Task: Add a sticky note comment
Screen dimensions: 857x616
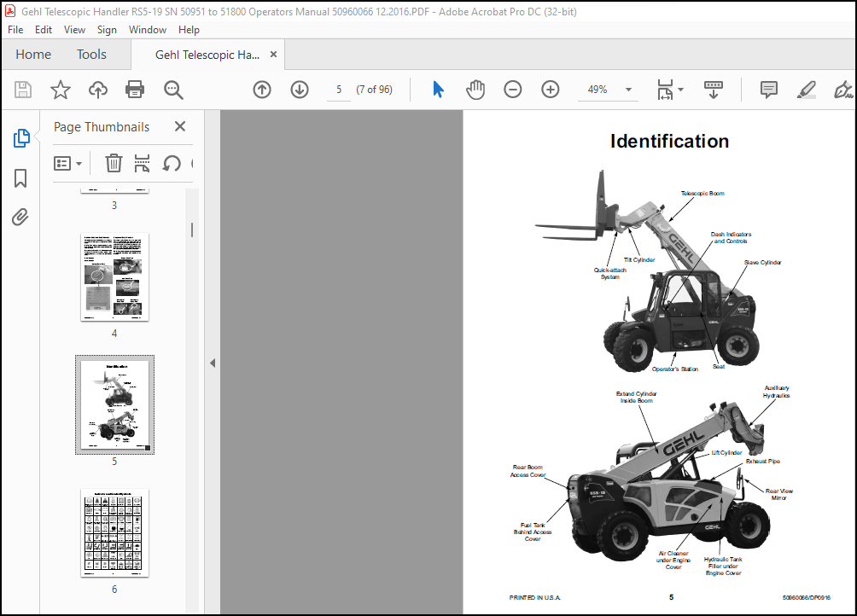Action: [x=769, y=90]
